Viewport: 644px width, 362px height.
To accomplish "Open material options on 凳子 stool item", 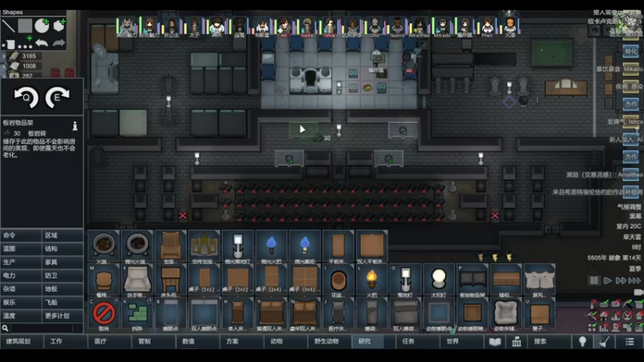I will [552, 301].
